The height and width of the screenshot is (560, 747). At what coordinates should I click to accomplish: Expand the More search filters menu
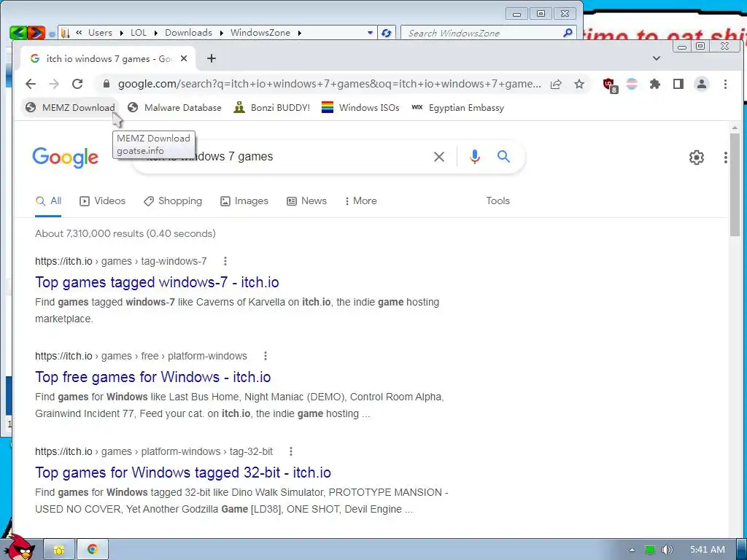point(360,201)
